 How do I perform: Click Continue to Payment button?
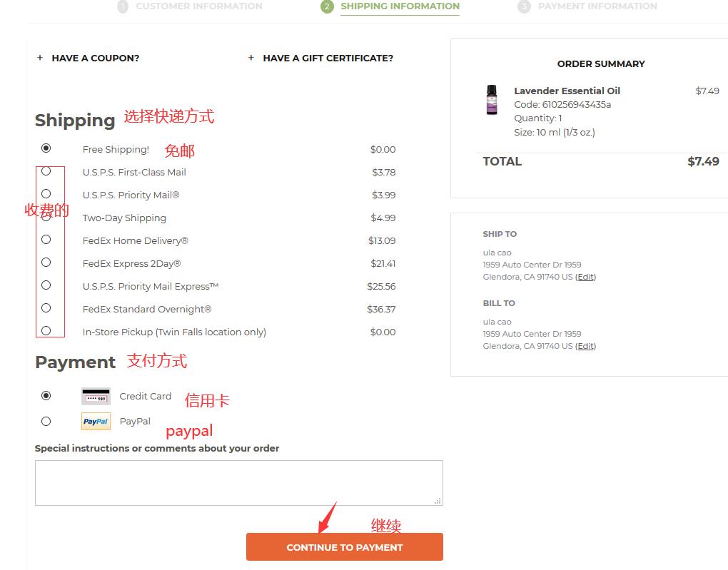point(345,547)
